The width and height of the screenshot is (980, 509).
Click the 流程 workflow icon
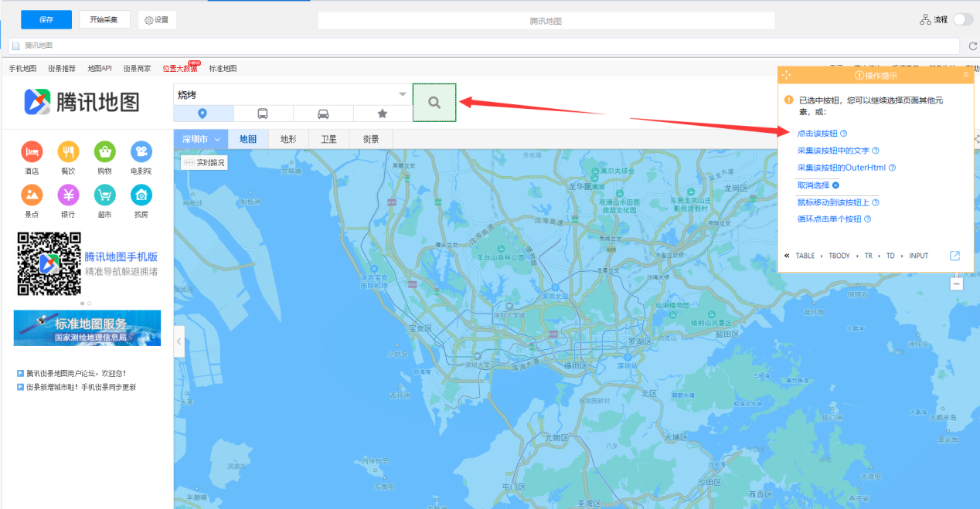[925, 19]
